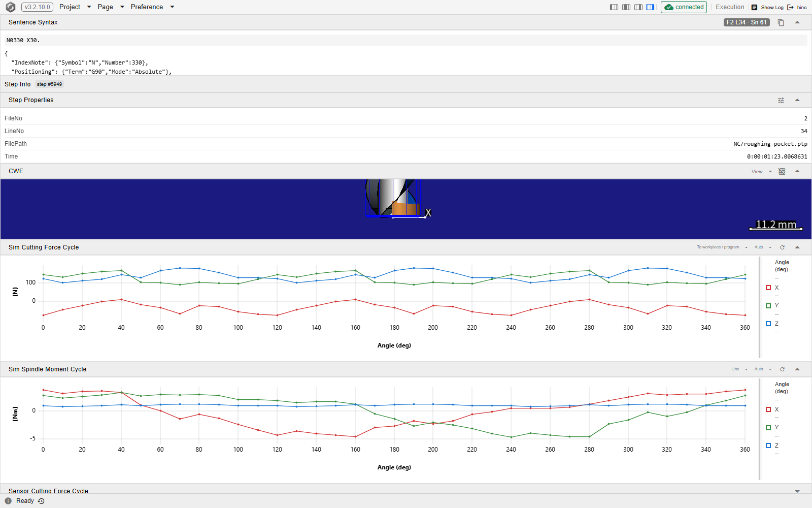Image resolution: width=812 pixels, height=508 pixels.
Task: Click the Sim Spindle Moment Cycle title
Action: click(x=47, y=369)
